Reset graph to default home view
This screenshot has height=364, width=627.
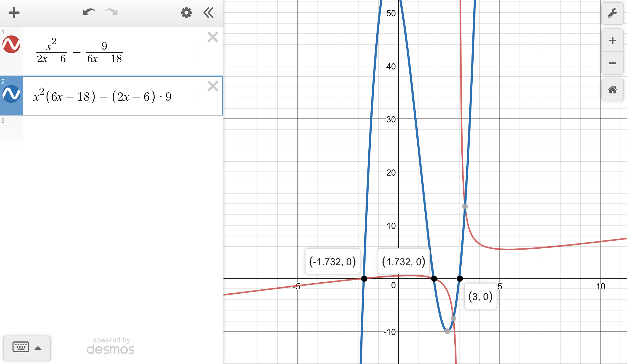612,90
